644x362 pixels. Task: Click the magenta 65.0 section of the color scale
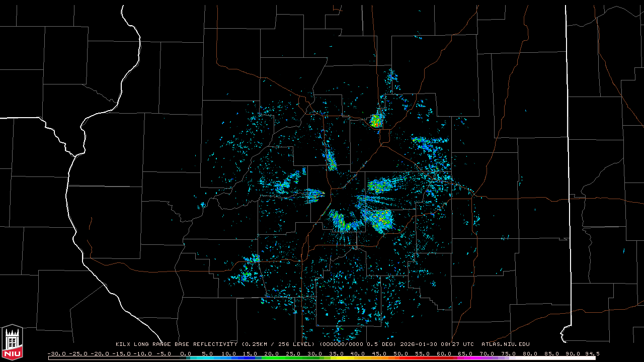click(x=465, y=358)
